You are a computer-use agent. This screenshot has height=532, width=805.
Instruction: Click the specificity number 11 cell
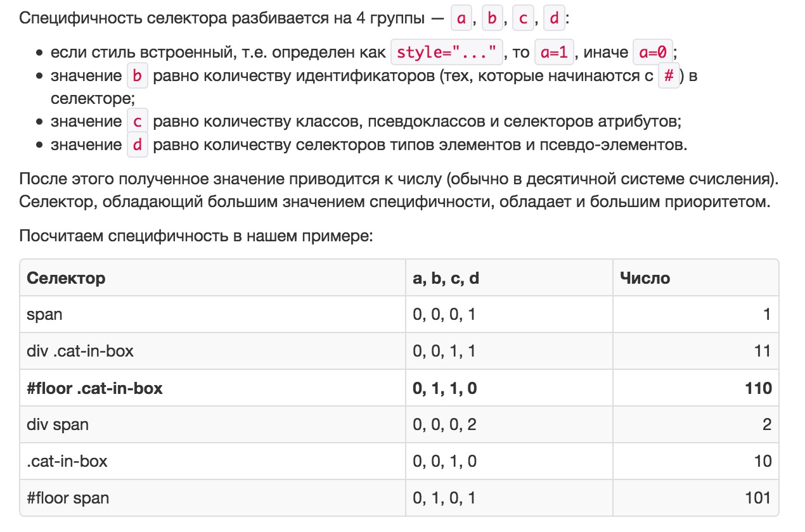point(763,351)
